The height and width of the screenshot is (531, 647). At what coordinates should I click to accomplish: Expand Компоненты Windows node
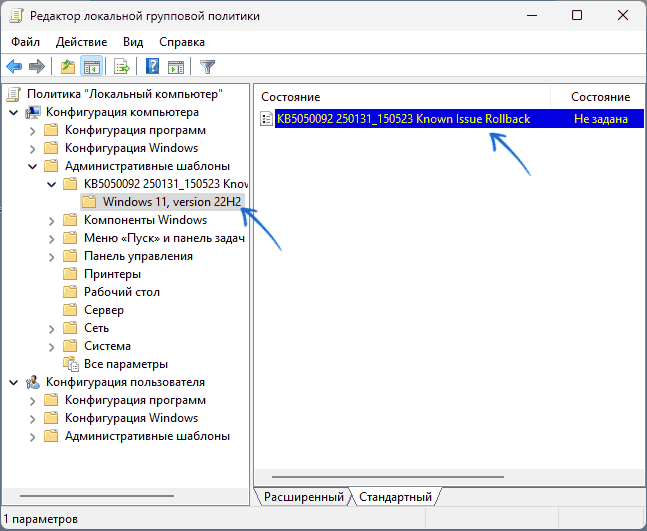[x=52, y=221]
